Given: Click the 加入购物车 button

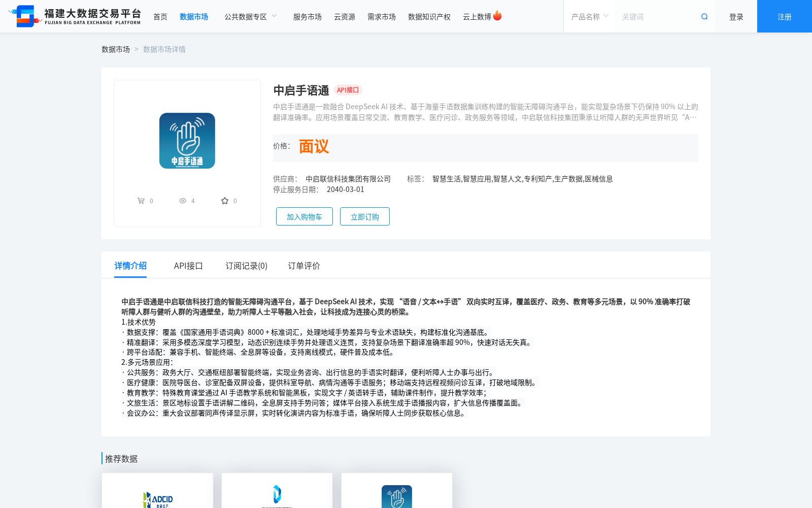Looking at the screenshot, I should coord(304,216).
